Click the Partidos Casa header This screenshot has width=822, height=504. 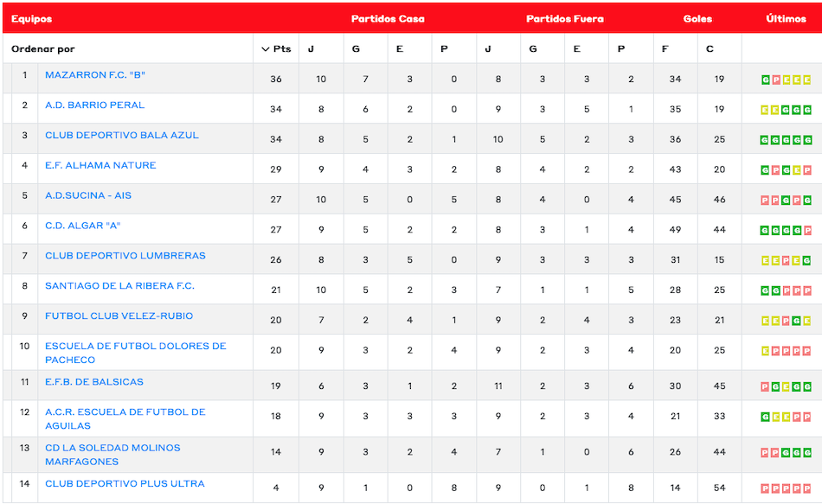tap(388, 19)
